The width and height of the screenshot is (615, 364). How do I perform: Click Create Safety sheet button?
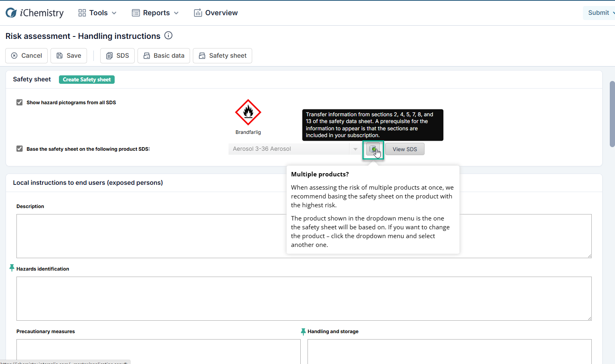click(87, 79)
